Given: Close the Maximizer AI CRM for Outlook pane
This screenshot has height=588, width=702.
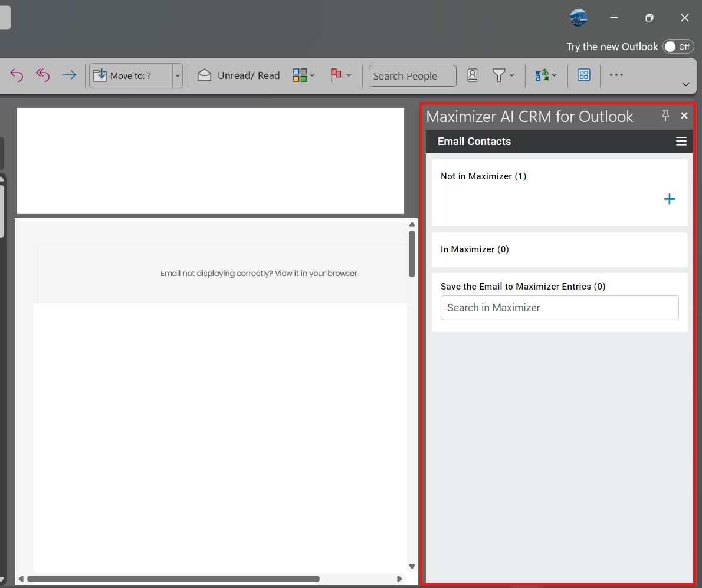Looking at the screenshot, I should coord(684,116).
